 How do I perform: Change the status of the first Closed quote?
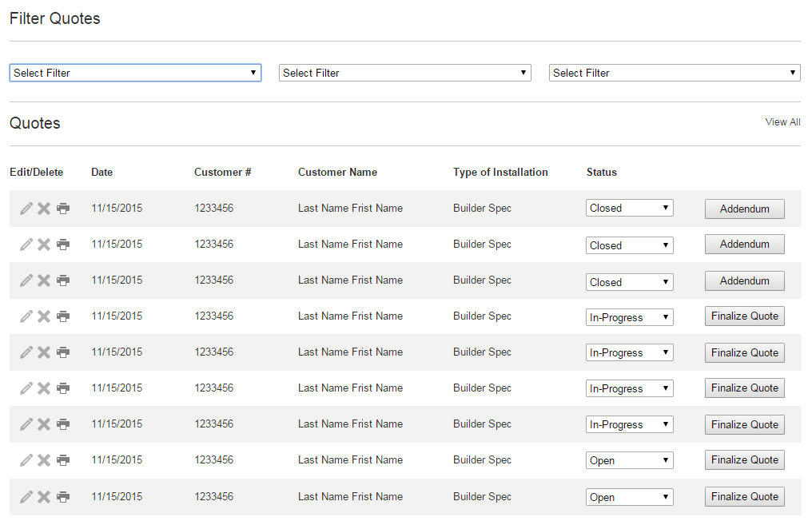630,209
